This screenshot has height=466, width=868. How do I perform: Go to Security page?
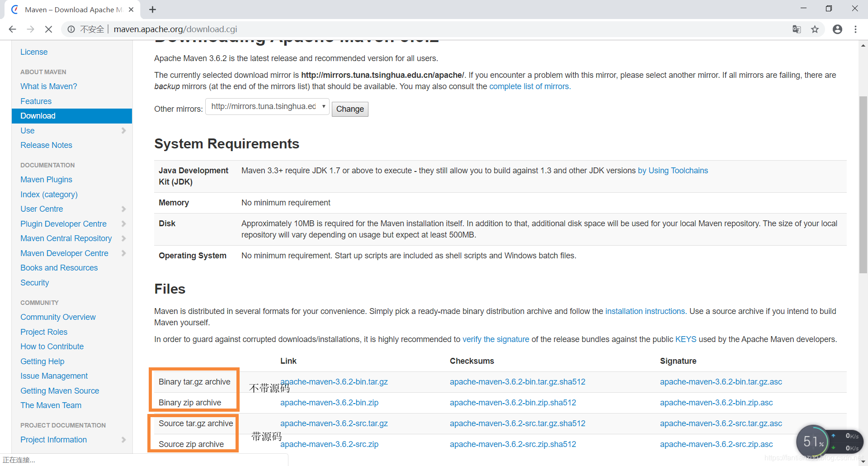(x=34, y=283)
